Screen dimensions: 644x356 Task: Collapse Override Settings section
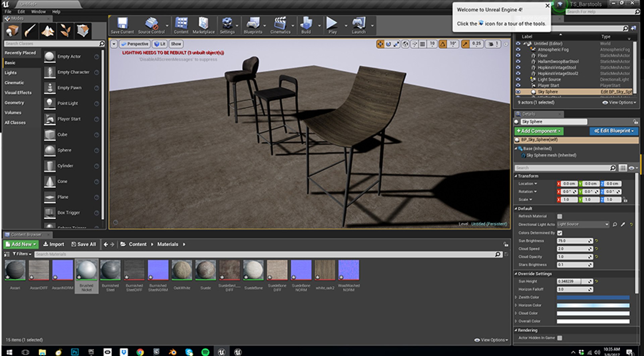pos(516,274)
